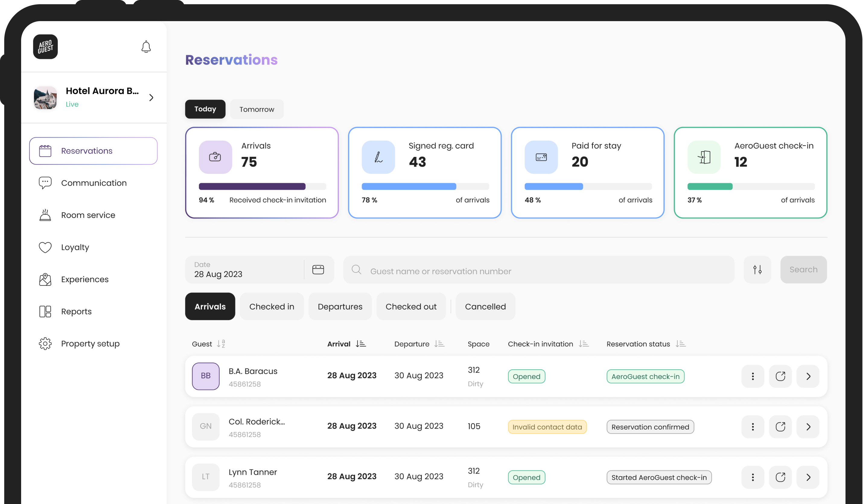The height and width of the screenshot is (504, 863).
Task: Click the BB avatar for B.A. Baracus
Action: click(205, 376)
